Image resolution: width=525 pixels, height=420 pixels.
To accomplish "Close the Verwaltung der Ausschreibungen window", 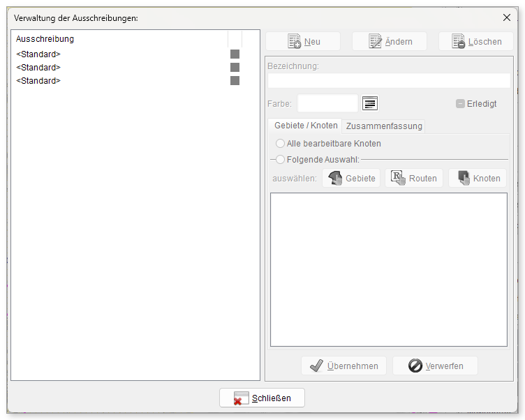I will (507, 17).
